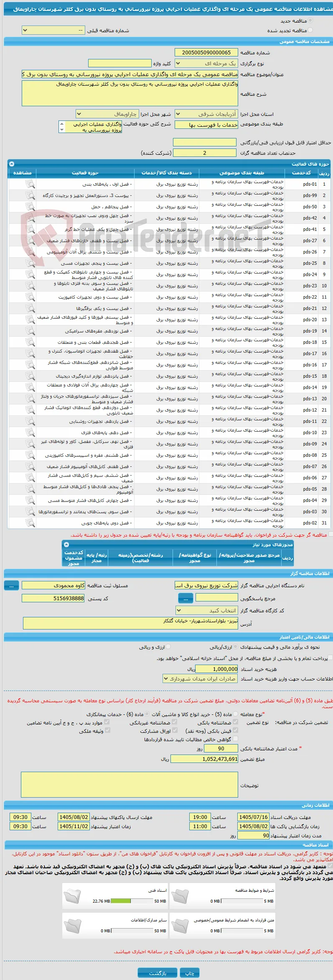This screenshot has width=333, height=980.
Task: Toggle the وثیقه ملکی checkbox
Action: coord(107,730)
